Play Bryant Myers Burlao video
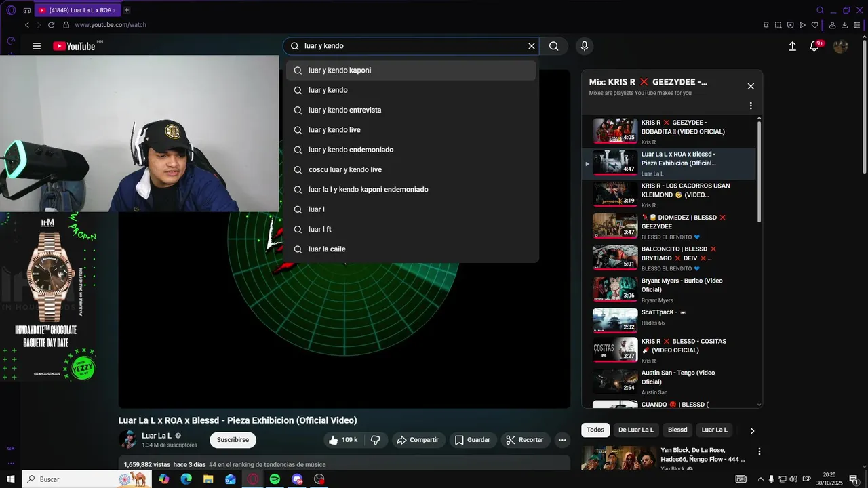868x488 pixels. (669, 289)
